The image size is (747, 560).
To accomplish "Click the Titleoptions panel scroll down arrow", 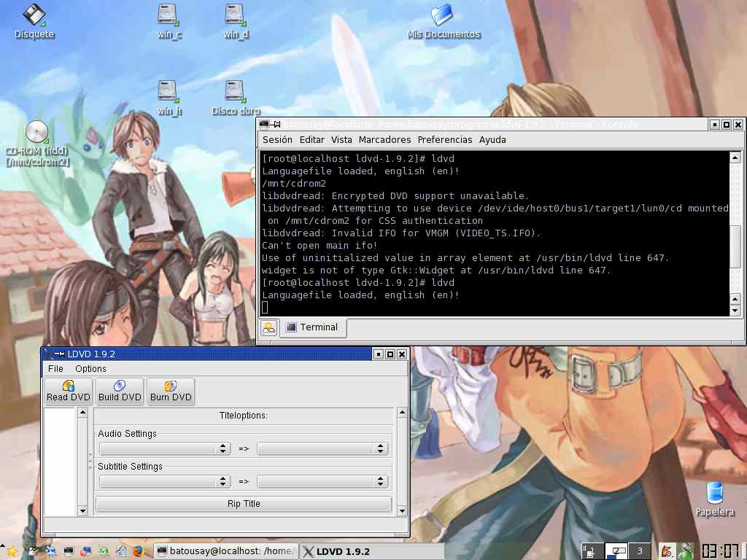I will pyautogui.click(x=402, y=511).
